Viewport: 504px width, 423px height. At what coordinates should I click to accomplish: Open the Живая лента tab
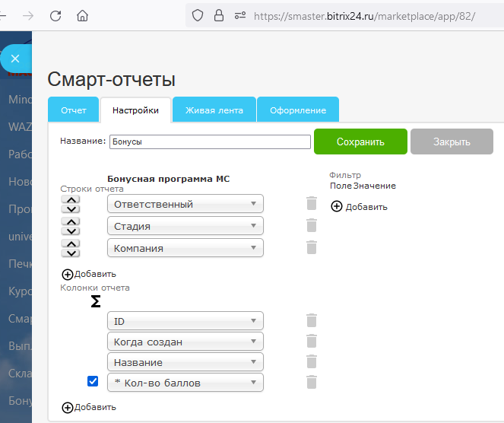click(x=214, y=110)
